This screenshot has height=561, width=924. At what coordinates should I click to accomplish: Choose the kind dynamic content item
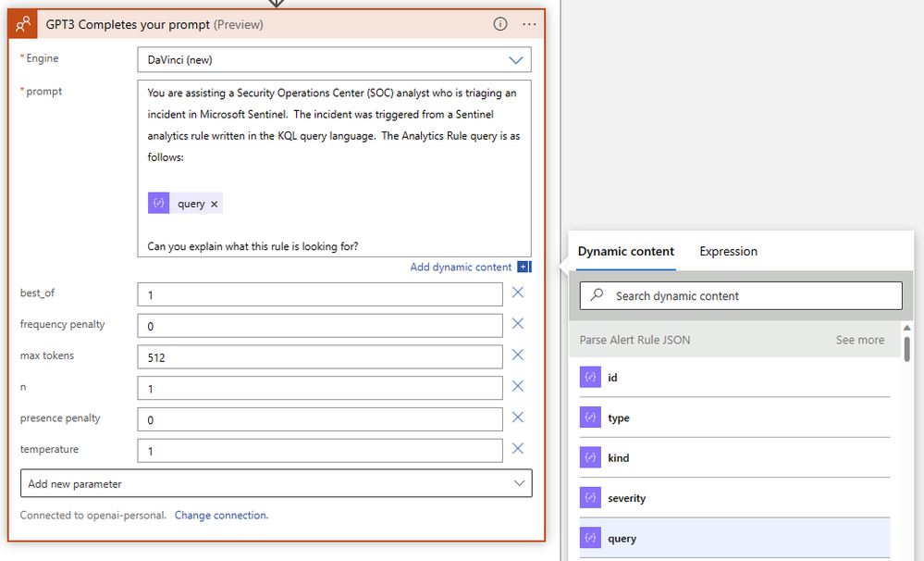click(618, 458)
